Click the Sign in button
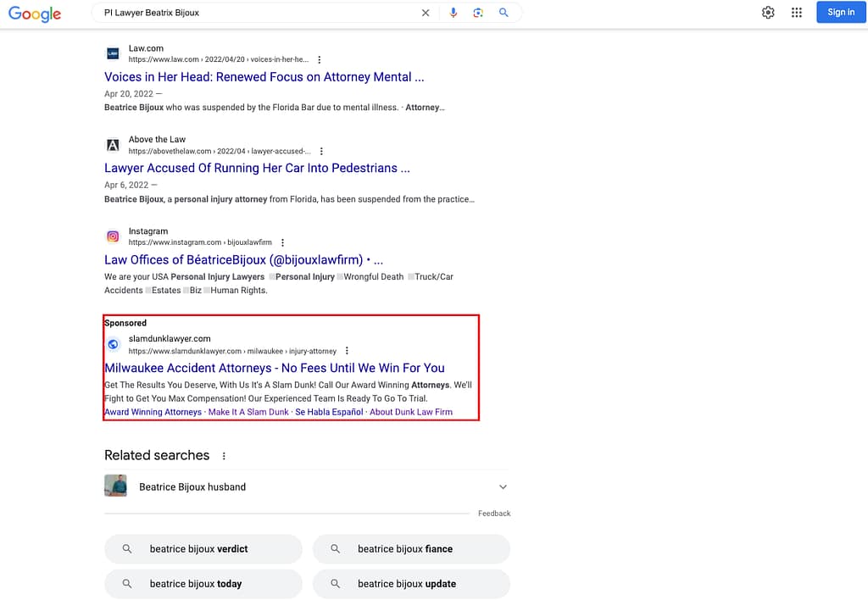Viewport: 868px width, 600px height. tap(840, 12)
